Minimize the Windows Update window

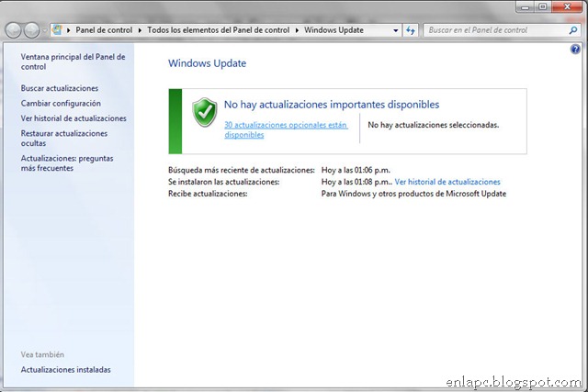tap(525, 6)
